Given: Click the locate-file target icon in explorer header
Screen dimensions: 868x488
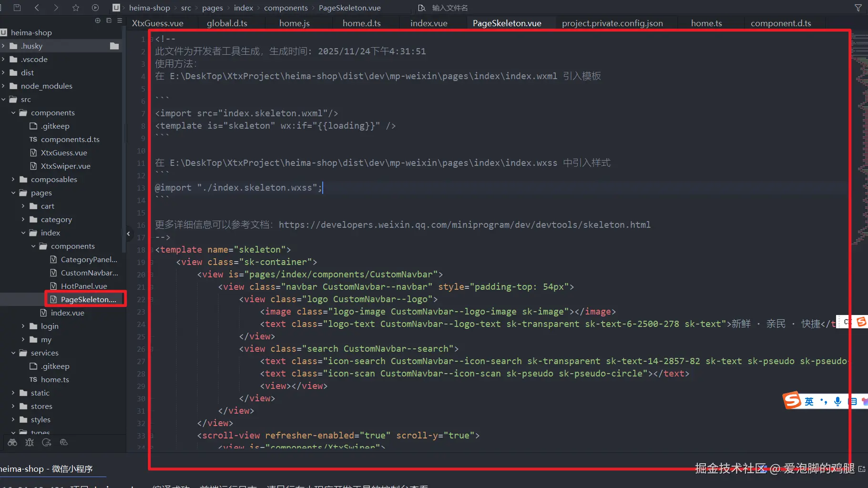Looking at the screenshot, I should pyautogui.click(x=98, y=20).
